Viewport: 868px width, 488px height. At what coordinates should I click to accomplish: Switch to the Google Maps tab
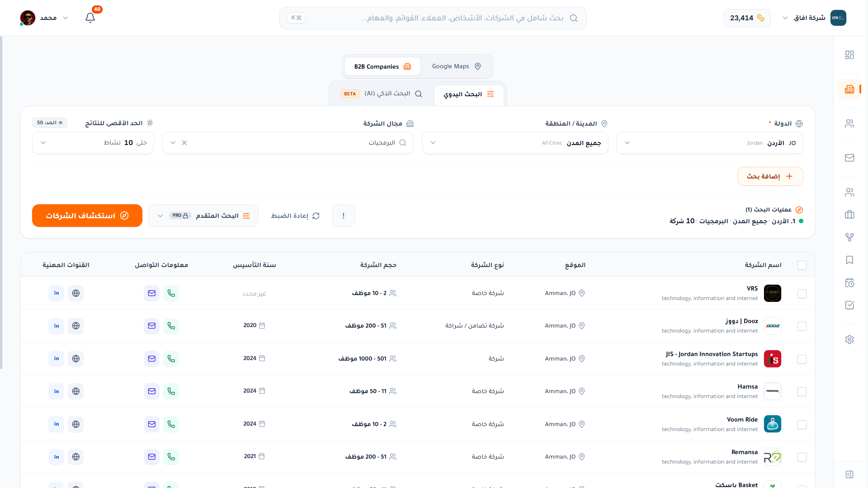456,66
